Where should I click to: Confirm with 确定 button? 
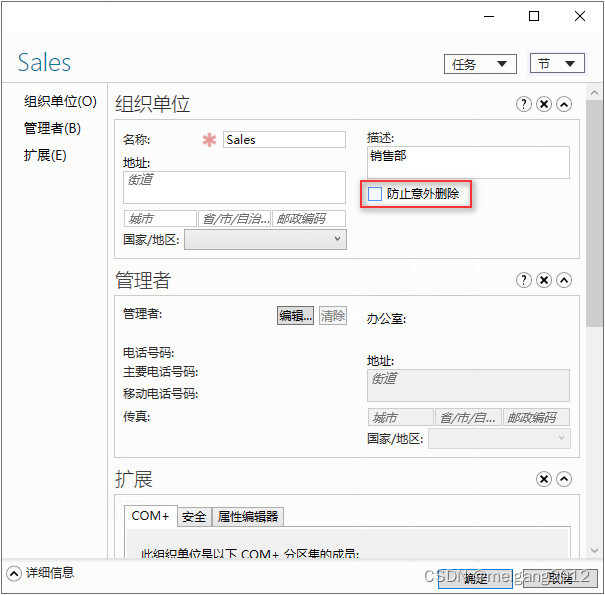pos(475,578)
